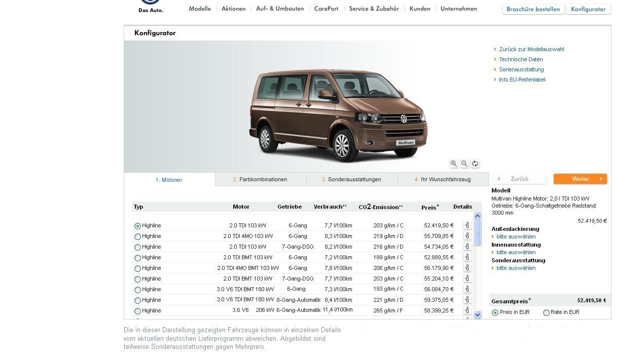The image size is (644, 355).
Task: Open details icon for 56.084,70 € row
Action: [x=467, y=289]
